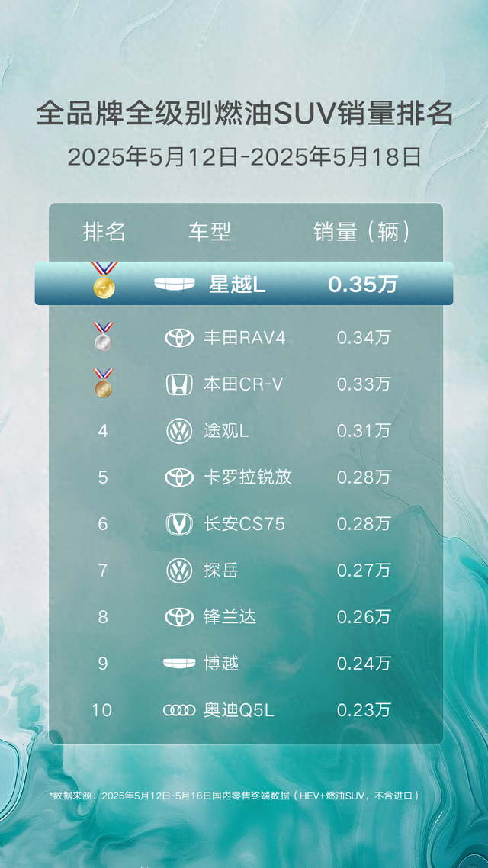The height and width of the screenshot is (868, 488).
Task: Click the 0.35万 sales figure
Action: 363,285
